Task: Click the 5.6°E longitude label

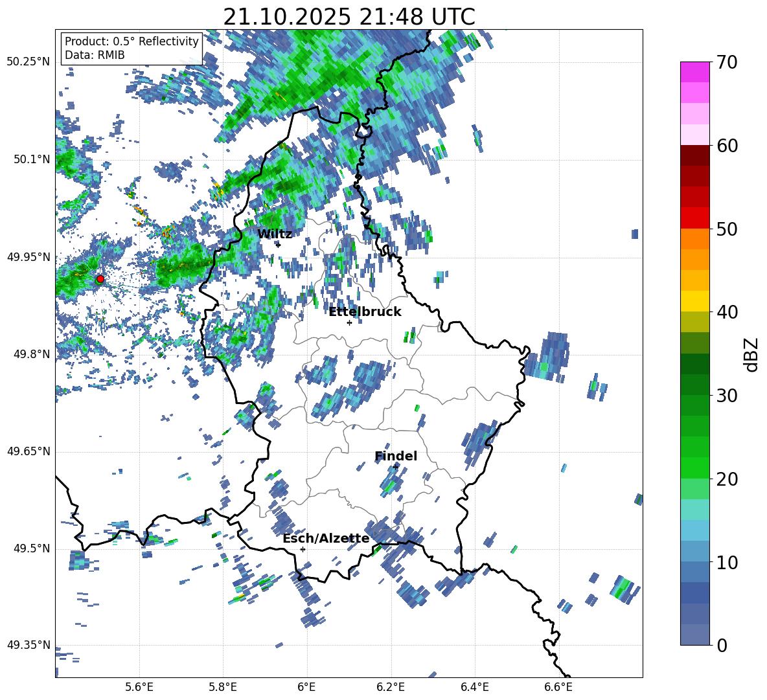Action: pos(139,687)
